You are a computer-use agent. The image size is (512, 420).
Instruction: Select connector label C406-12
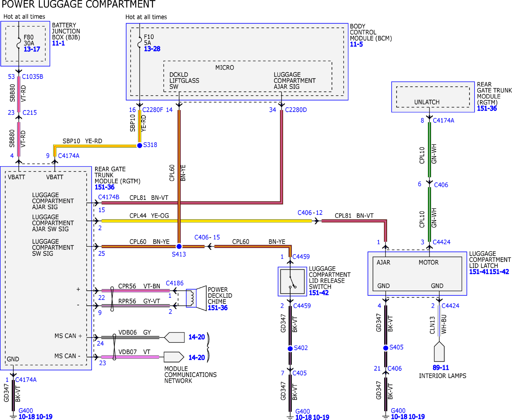pyautogui.click(x=310, y=213)
